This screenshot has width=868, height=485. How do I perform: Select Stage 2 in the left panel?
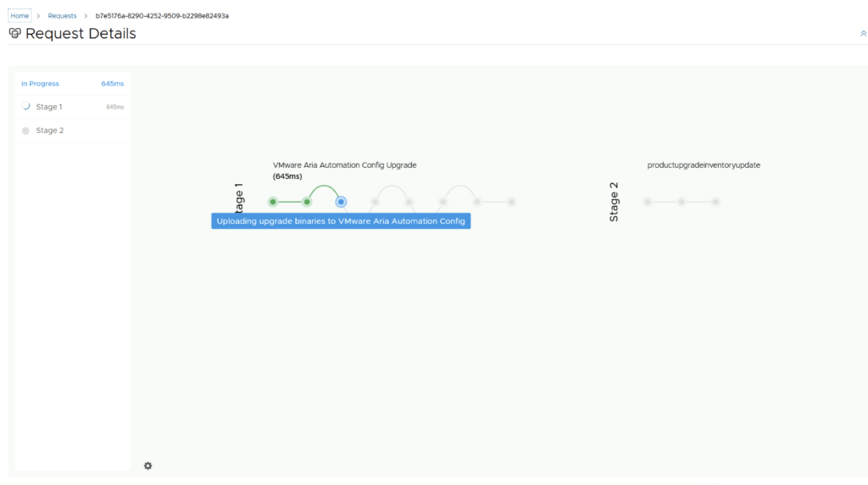click(49, 131)
